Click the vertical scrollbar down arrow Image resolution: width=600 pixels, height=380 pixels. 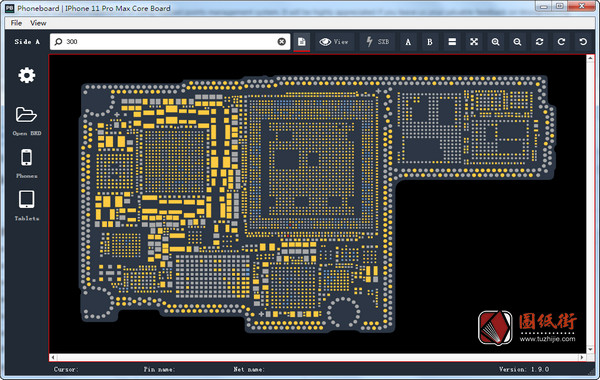(x=590, y=349)
